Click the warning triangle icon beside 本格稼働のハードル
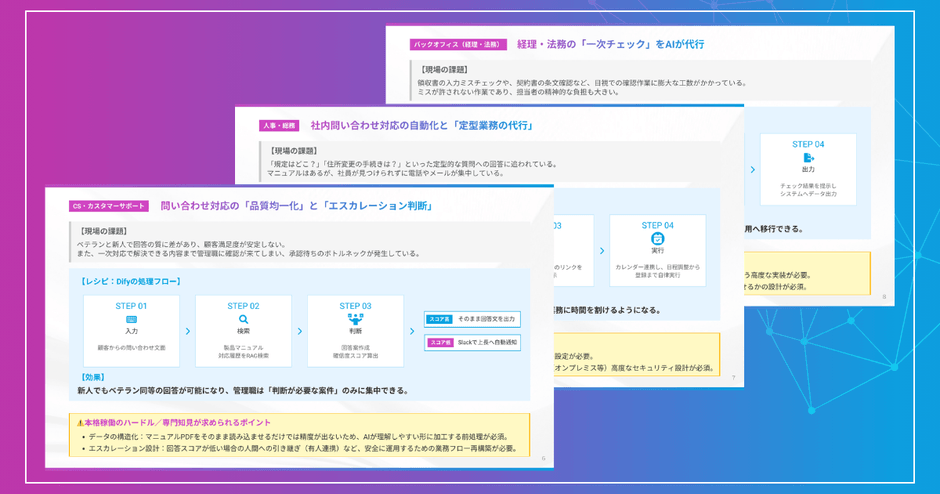940x494 pixels. (x=80, y=423)
